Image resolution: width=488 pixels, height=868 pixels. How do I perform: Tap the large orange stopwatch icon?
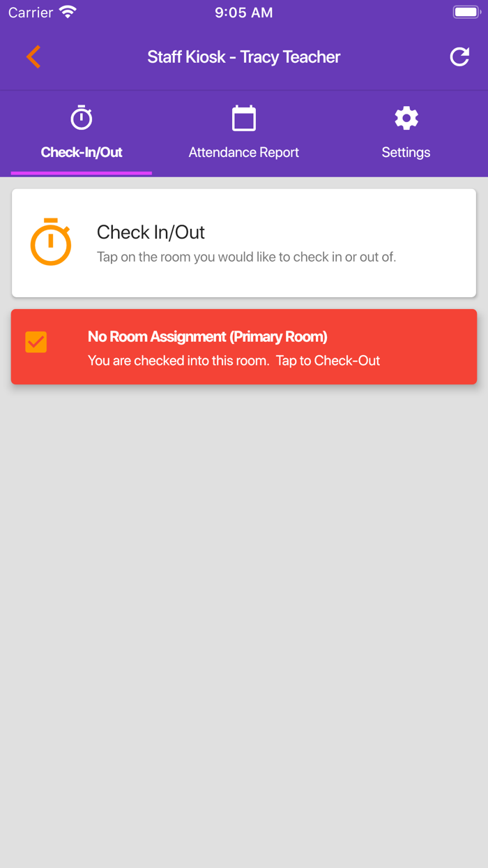pyautogui.click(x=51, y=242)
